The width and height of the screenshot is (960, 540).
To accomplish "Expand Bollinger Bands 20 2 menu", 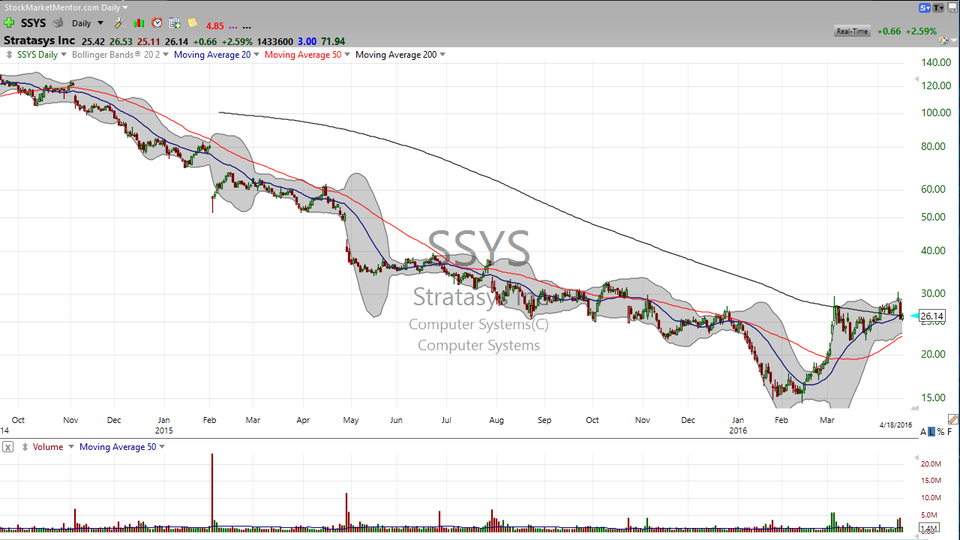I will [165, 54].
